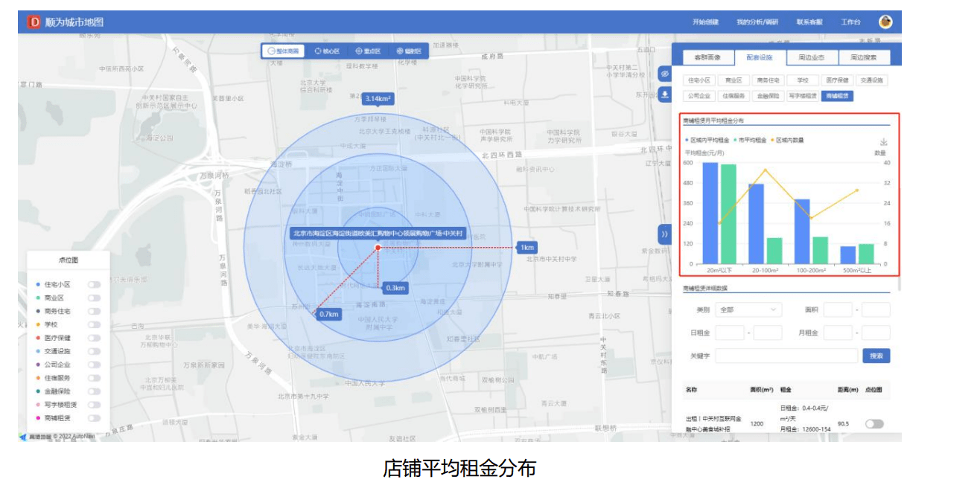Collapse the side panel with the double-chevron
The height and width of the screenshot is (491, 980).
[665, 234]
